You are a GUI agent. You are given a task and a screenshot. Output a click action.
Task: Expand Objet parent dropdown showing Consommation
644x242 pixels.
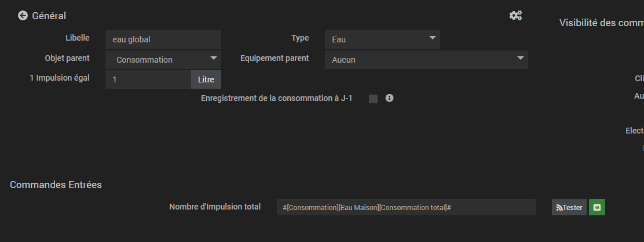163,59
